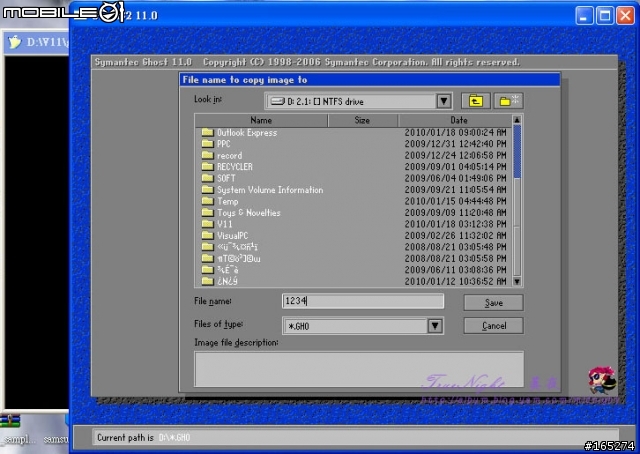Select the VisualPC folder icon
This screenshot has width=640, height=454.
click(x=207, y=235)
